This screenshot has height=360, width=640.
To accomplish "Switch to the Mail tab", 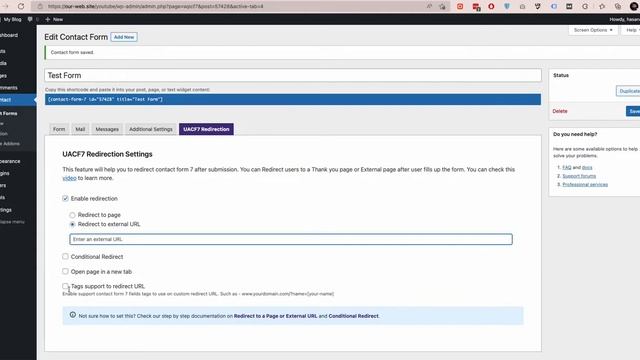I will tap(80, 129).
